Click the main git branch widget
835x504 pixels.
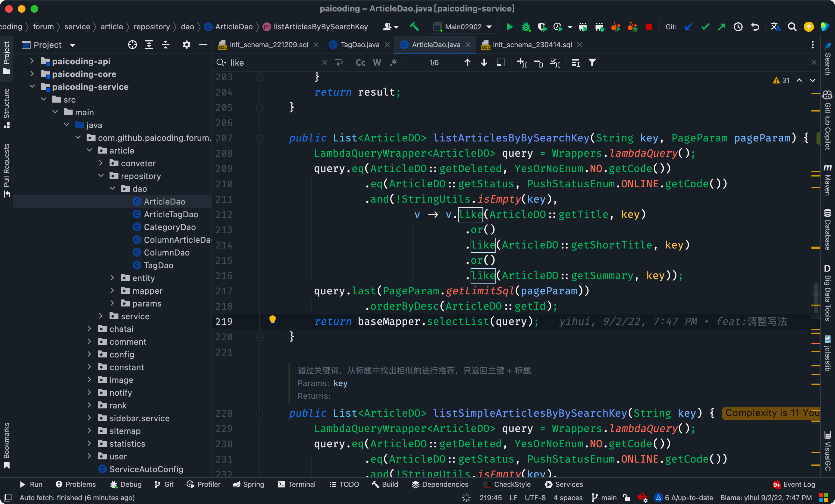pos(604,498)
